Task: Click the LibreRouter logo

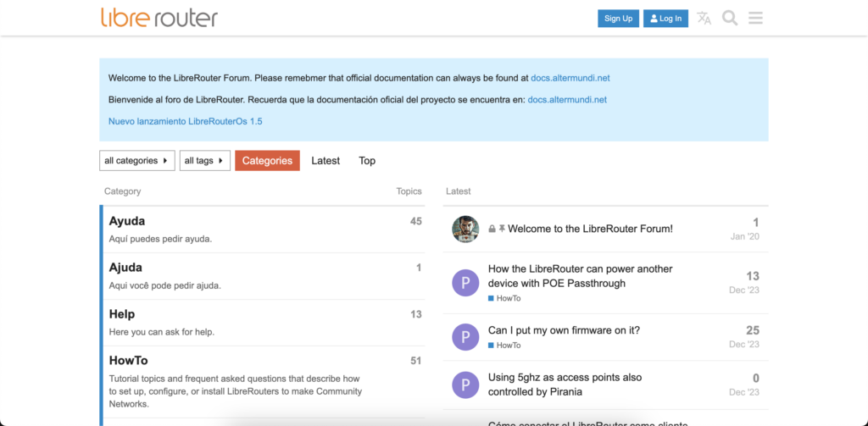Action: 159,18
